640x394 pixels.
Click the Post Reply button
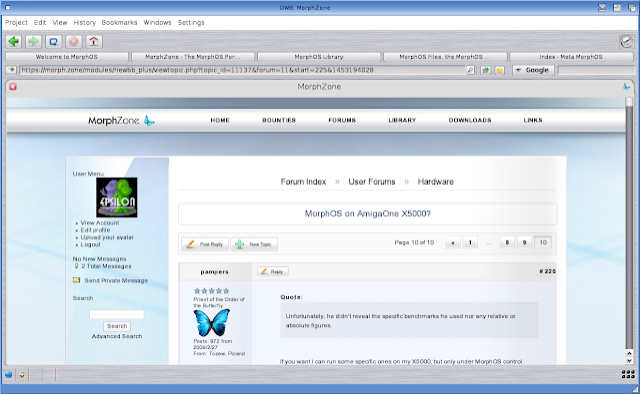click(x=205, y=244)
